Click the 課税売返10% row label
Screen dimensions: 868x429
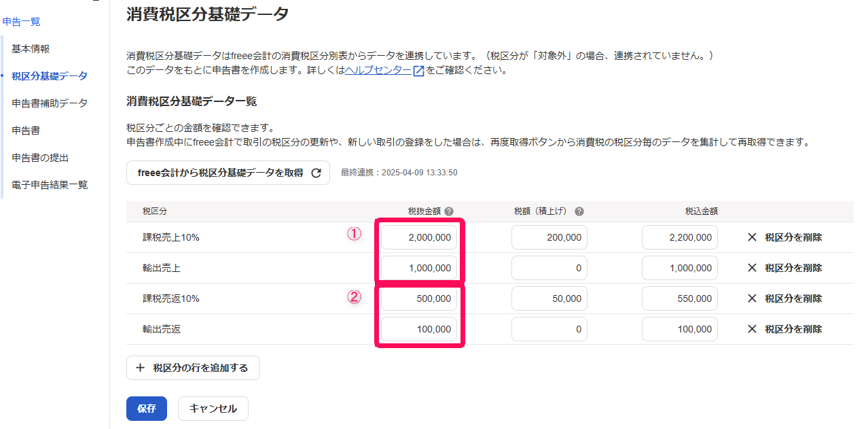click(170, 298)
